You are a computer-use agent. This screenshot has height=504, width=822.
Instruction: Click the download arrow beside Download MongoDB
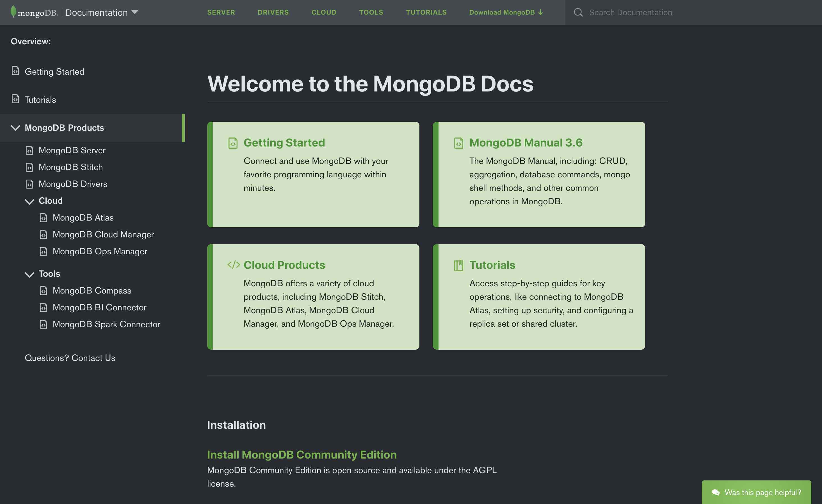(x=540, y=12)
